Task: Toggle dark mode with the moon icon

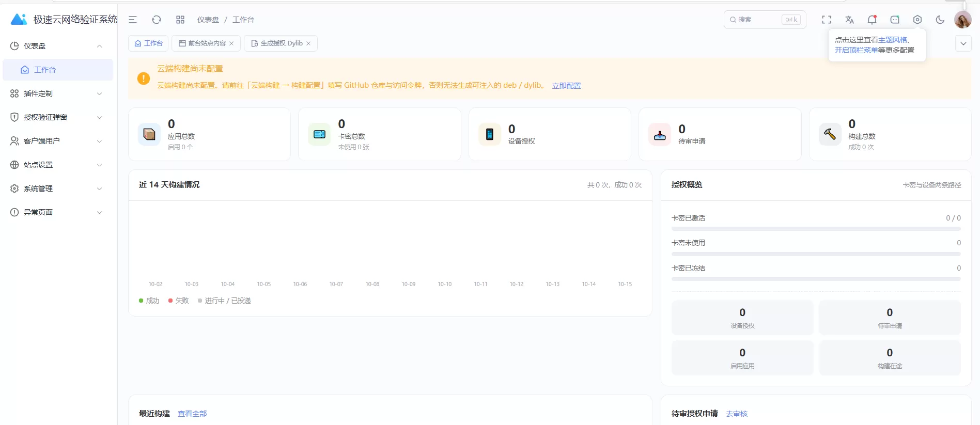Action: coord(940,20)
